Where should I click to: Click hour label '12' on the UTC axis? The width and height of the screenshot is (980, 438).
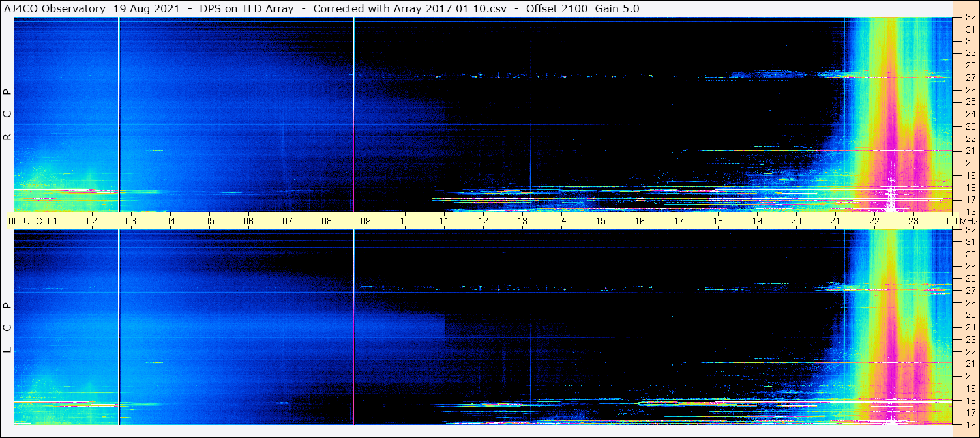[483, 221]
